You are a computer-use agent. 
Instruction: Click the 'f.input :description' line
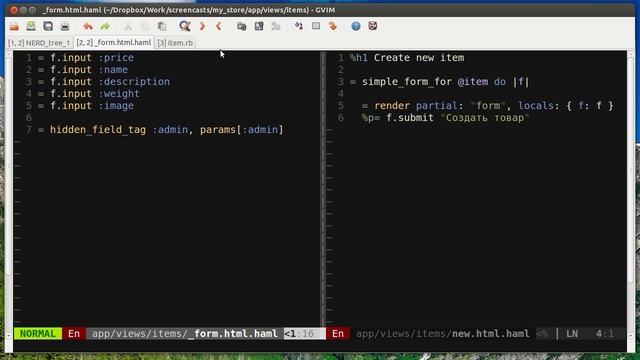pos(104,82)
